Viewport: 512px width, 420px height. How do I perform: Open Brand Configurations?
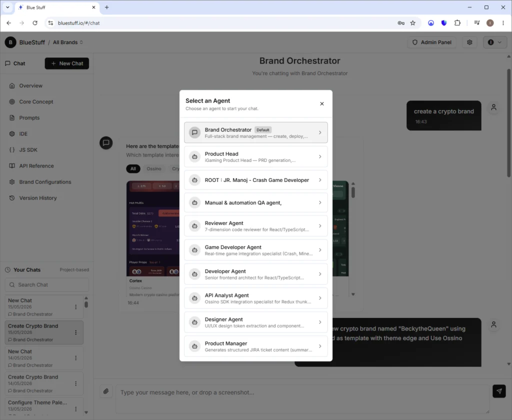[45, 182]
